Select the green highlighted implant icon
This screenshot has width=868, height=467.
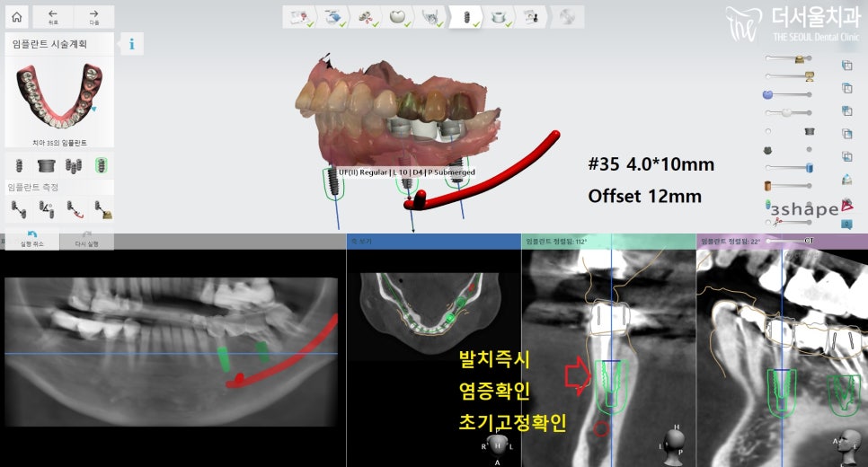[x=102, y=165]
